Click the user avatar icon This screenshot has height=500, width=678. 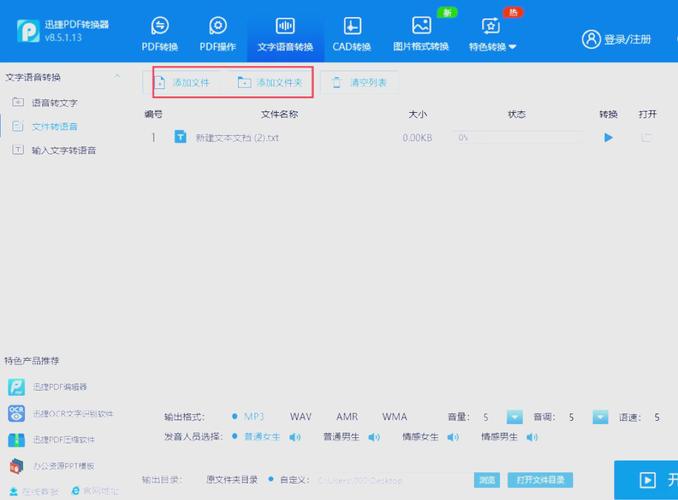(x=591, y=39)
